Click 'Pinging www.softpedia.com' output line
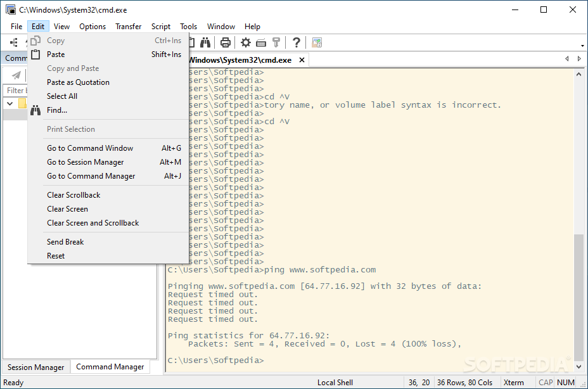The width and height of the screenshot is (588, 389). pos(324,286)
